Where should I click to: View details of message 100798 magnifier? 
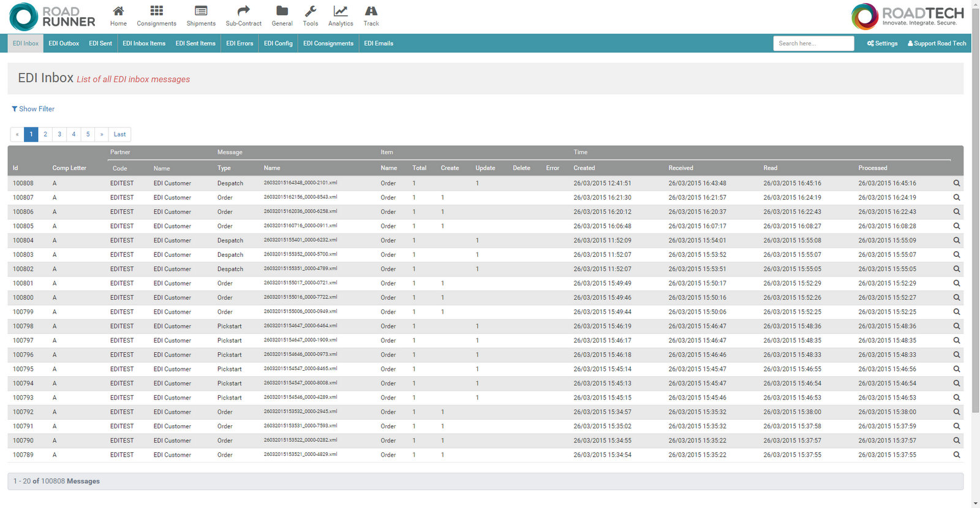[x=956, y=326]
